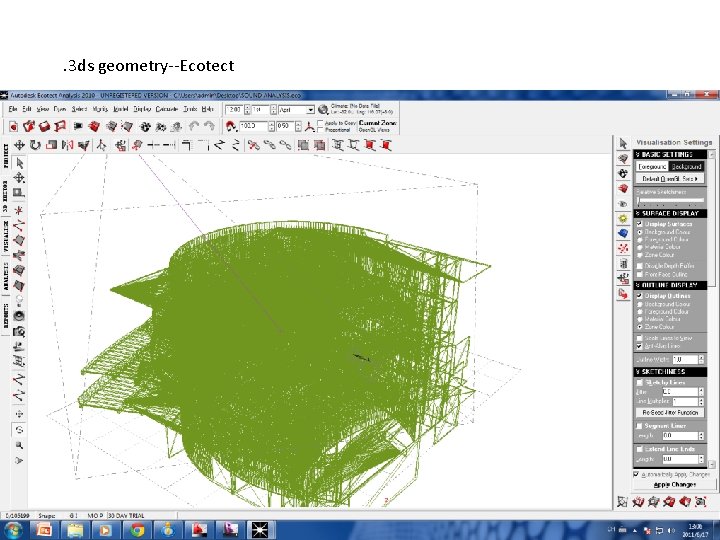Open the Calculate menu

coord(167,109)
